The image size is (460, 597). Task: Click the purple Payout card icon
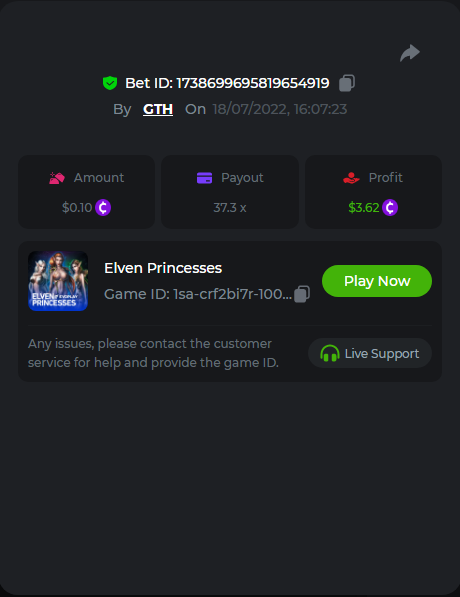[x=204, y=178]
